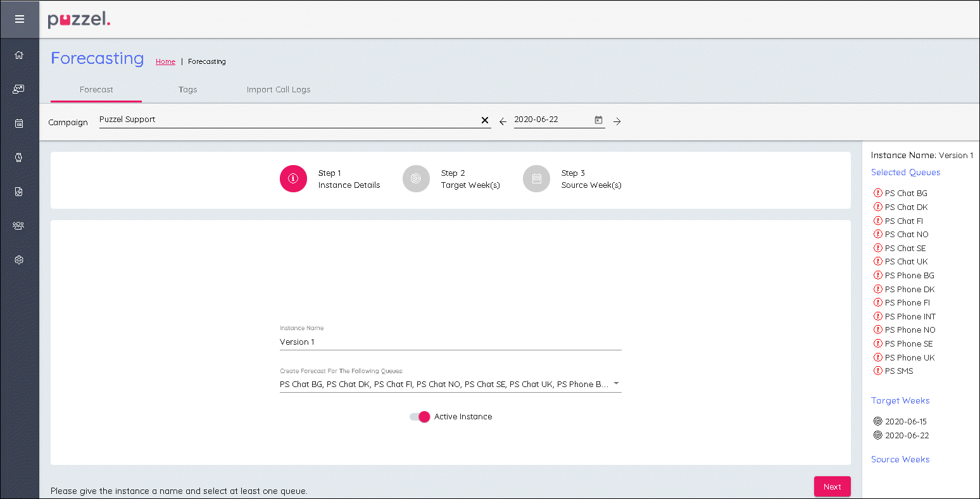Click the home icon in the sidebar
This screenshot has height=499, width=980.
click(x=19, y=55)
